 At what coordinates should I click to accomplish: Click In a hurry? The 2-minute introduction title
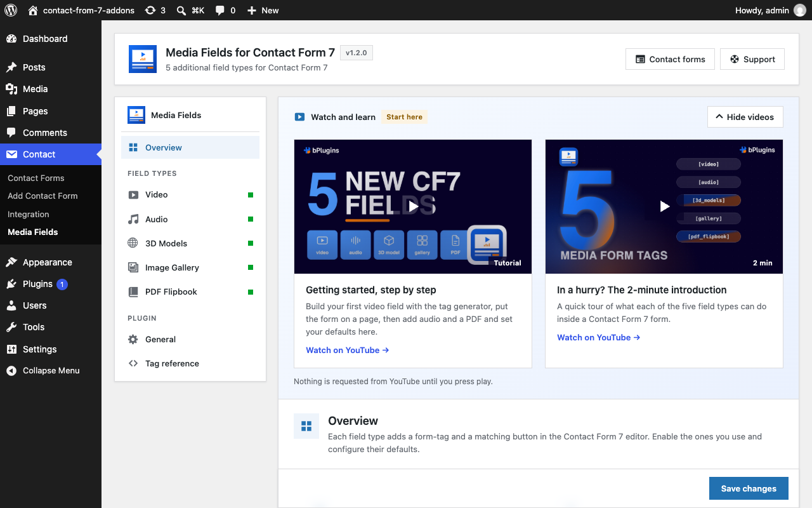click(x=642, y=290)
